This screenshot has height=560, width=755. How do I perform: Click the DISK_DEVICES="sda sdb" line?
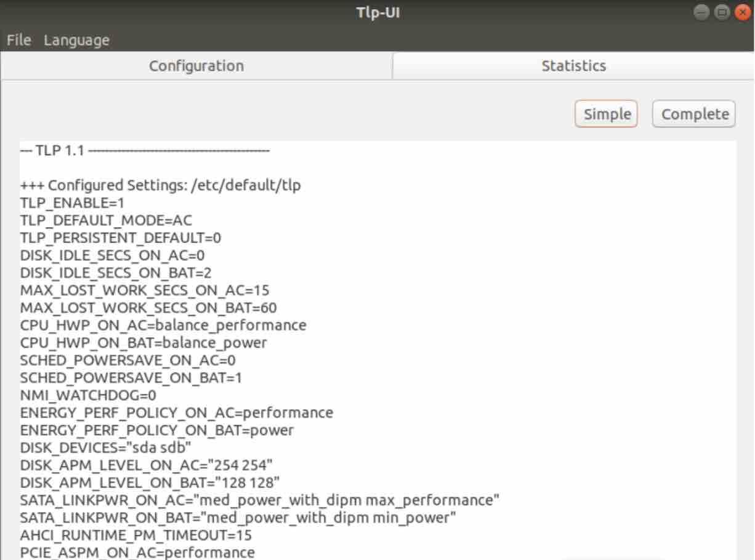pos(105,447)
